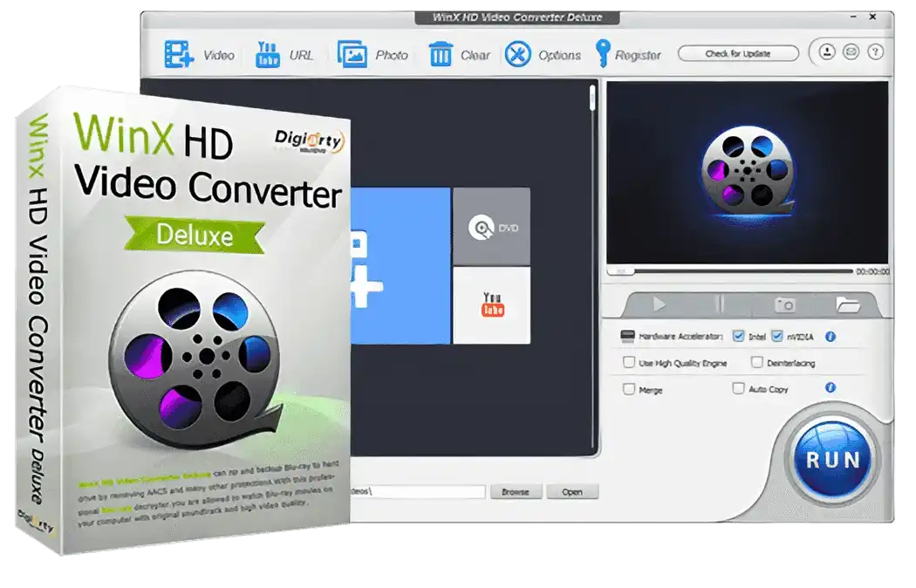Click the Hardware Accelerator chip icon

[x=627, y=337]
